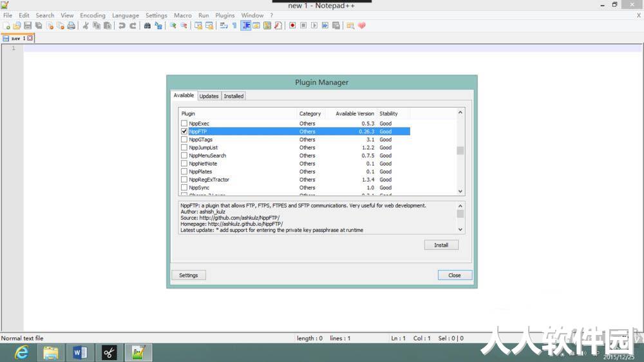This screenshot has height=362, width=644.
Task: Sort by the Category column header
Action: tap(310, 113)
